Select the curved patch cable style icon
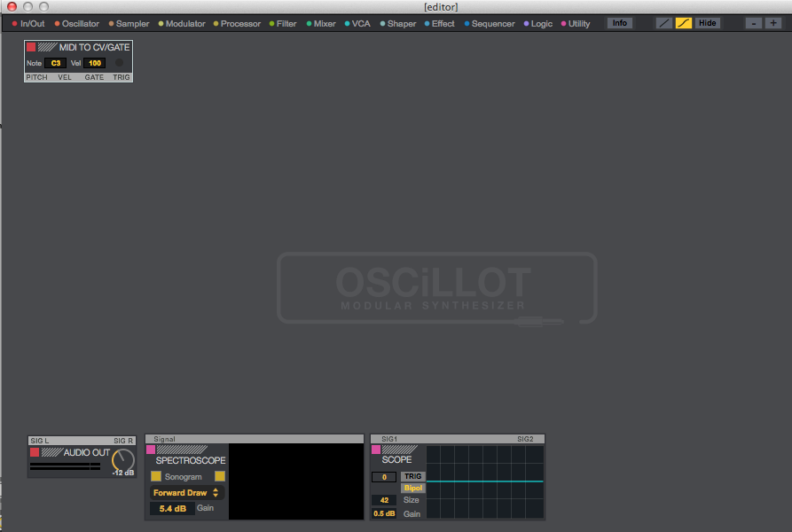Screen dimensions: 792x532 pyautogui.click(x=684, y=23)
